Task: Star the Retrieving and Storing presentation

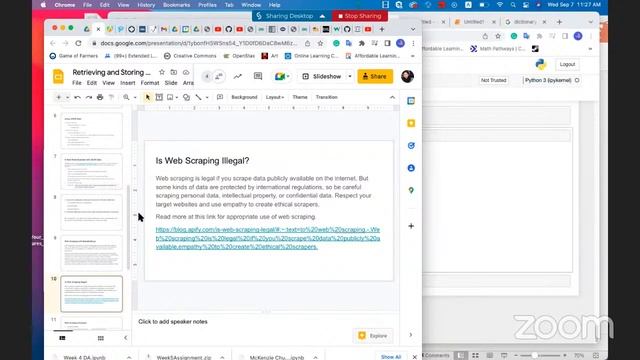Action: coord(162,72)
